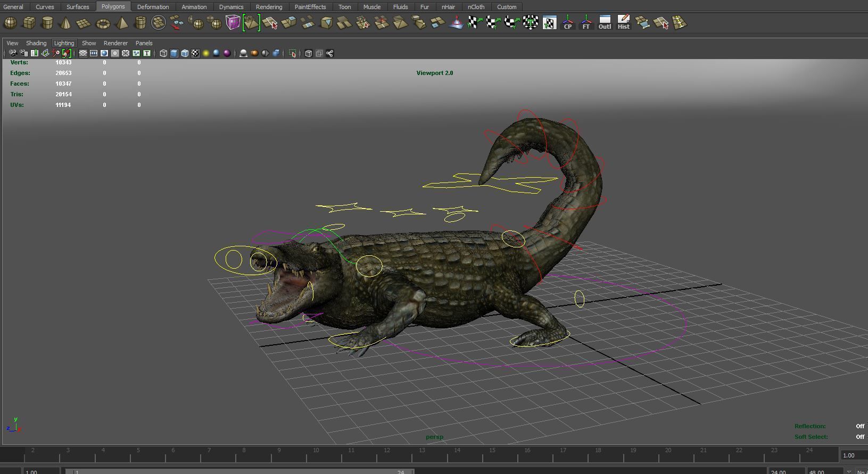Image resolution: width=868 pixels, height=474 pixels.
Task: Click the Soft Select: Off status text
Action: coord(829,437)
